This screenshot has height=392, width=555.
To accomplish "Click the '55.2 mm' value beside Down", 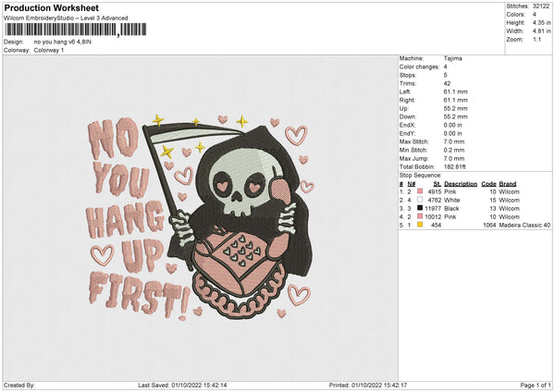I will [x=455, y=116].
